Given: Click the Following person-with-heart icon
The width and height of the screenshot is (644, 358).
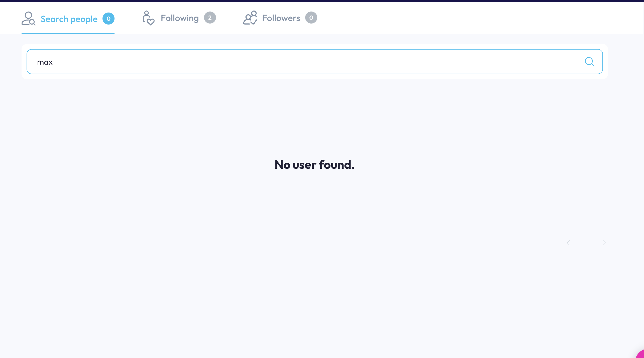Looking at the screenshot, I should 149,18.
